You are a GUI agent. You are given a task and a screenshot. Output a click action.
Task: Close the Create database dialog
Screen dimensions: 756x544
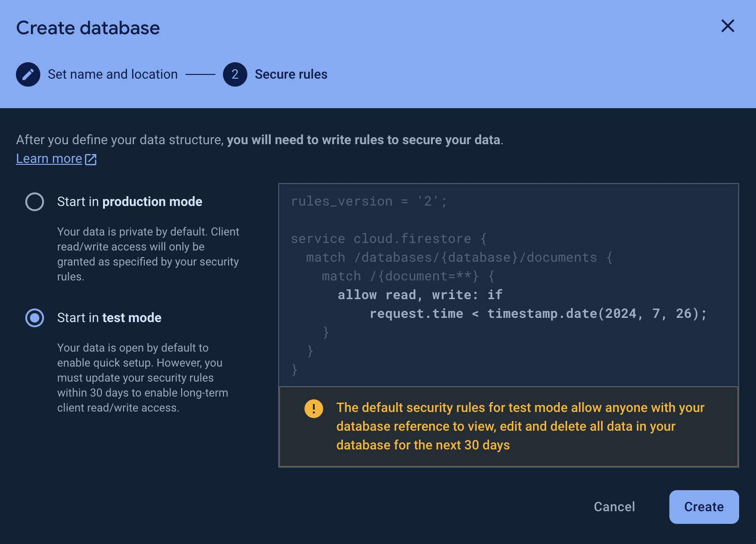[x=727, y=26]
